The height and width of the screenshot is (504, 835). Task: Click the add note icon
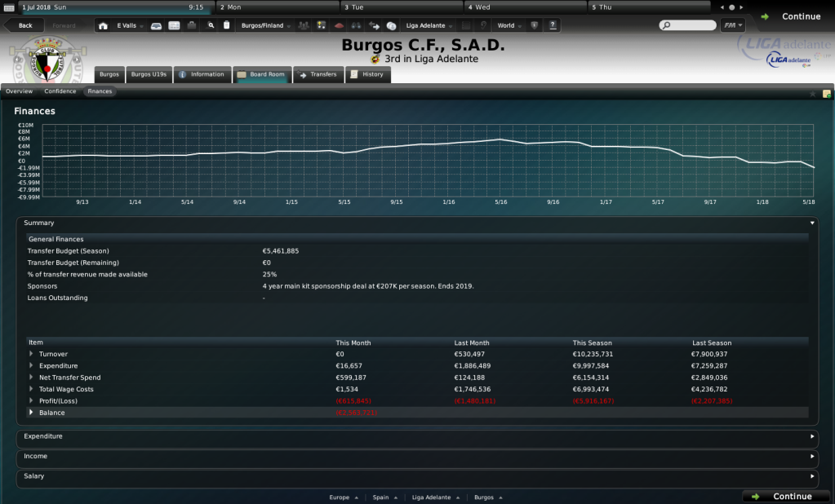coord(827,94)
